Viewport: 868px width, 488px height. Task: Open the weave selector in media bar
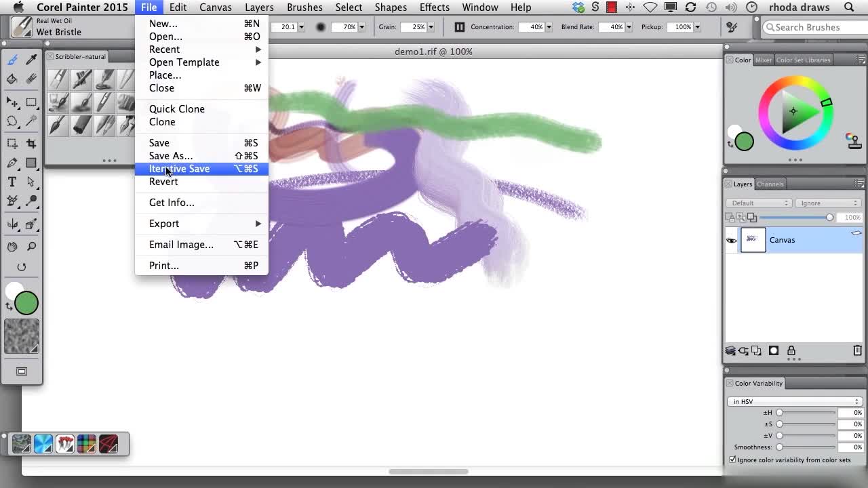tap(86, 444)
